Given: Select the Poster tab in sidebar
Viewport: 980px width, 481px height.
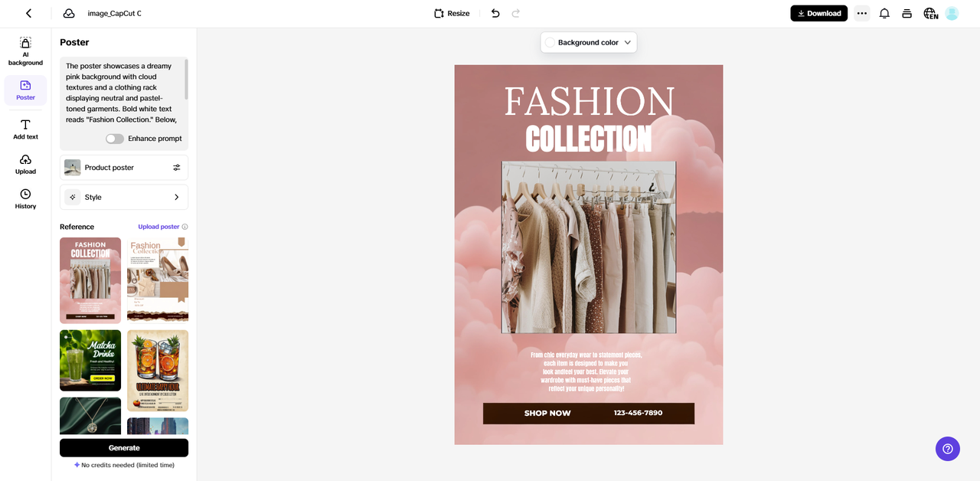Looking at the screenshot, I should pyautogui.click(x=25, y=90).
